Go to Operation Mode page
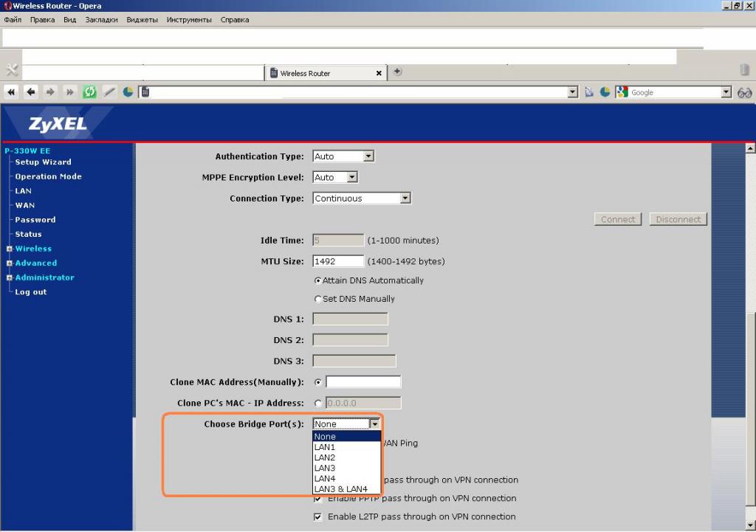756x532 pixels. click(48, 177)
